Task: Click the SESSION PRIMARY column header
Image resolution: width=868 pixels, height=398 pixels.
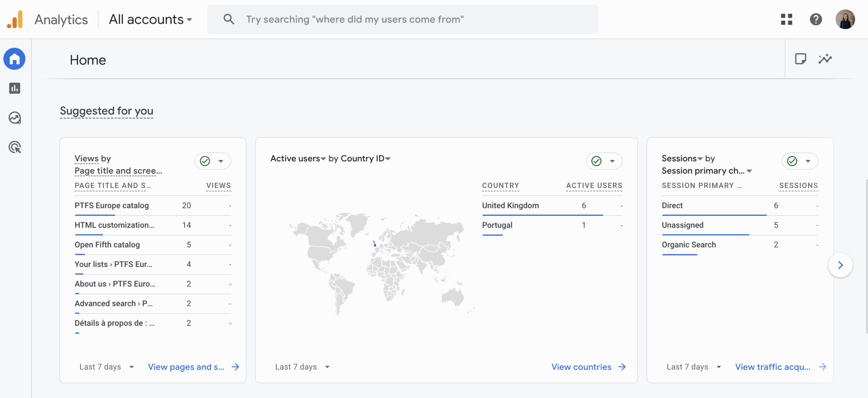Action: click(702, 185)
